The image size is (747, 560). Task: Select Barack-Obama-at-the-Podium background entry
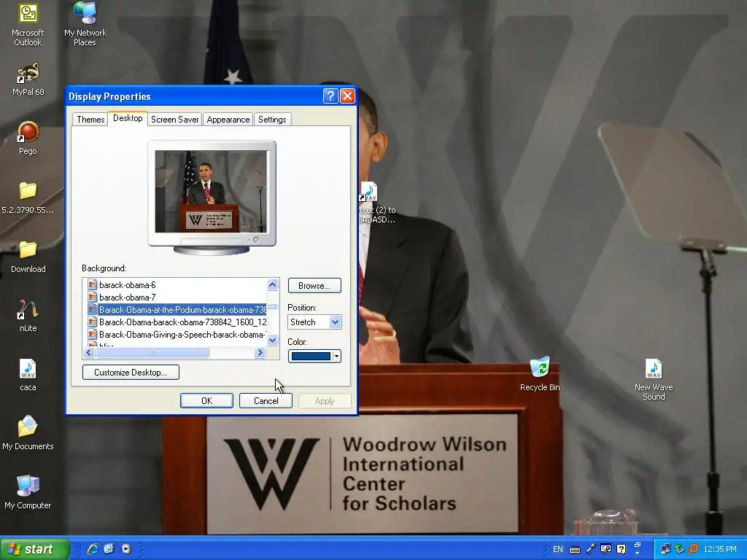177,309
